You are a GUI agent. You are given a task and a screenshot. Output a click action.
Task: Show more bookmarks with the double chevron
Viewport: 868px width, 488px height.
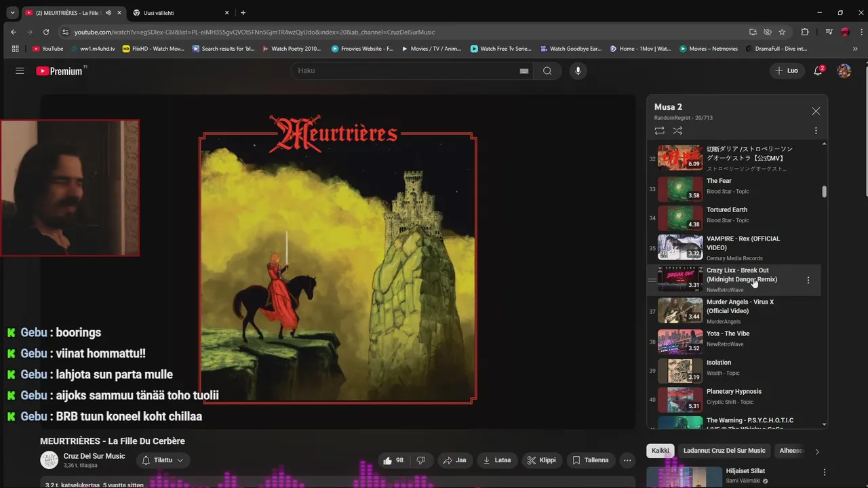tap(854, 49)
